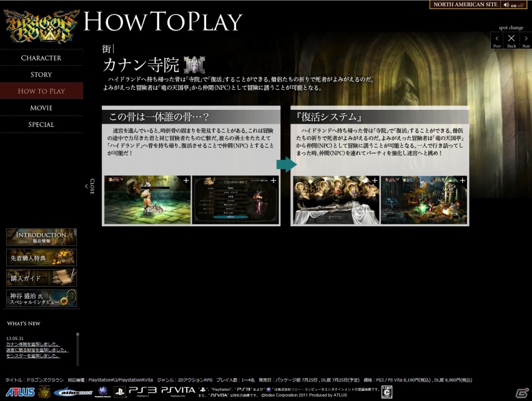Collapse the panel with the Close chevron
The height and width of the screenshot is (401, 532).
[90, 186]
